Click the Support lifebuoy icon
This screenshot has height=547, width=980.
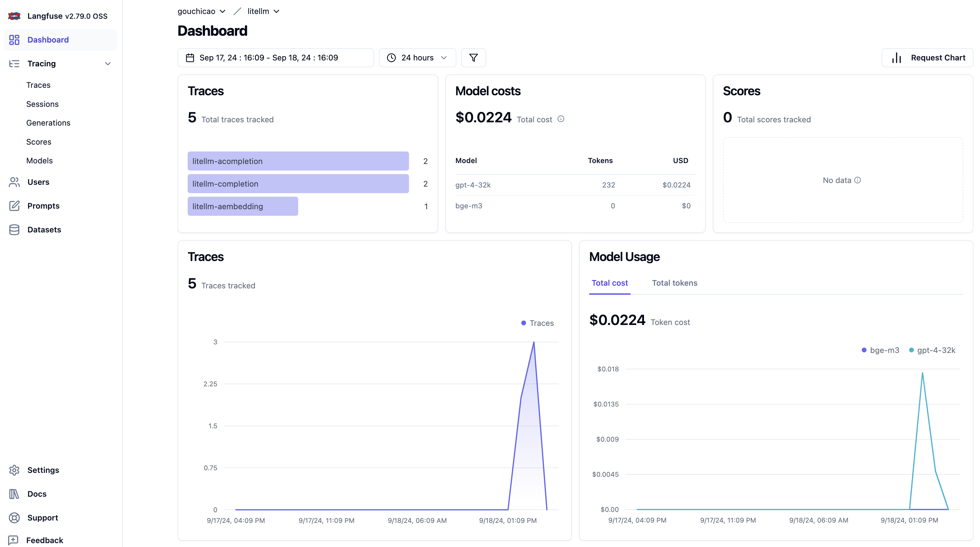coord(14,518)
